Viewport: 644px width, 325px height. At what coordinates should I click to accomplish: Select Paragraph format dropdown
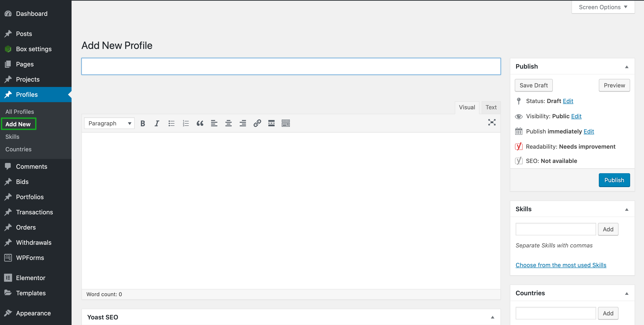tap(109, 123)
